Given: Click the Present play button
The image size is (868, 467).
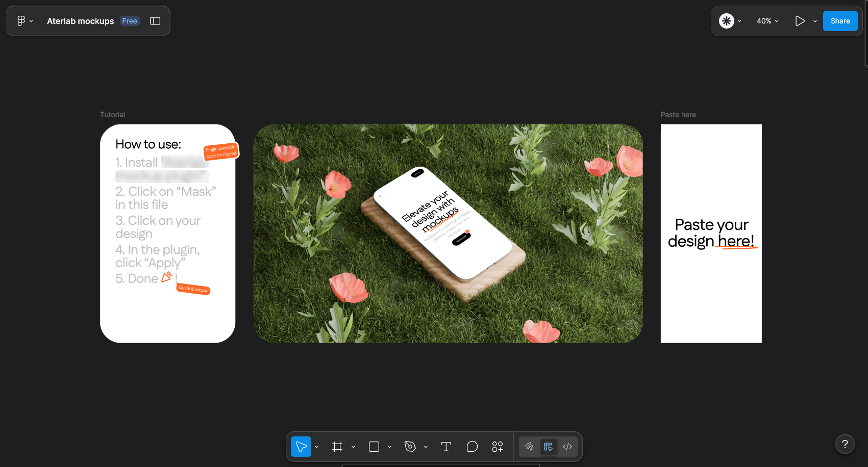Looking at the screenshot, I should [x=800, y=21].
